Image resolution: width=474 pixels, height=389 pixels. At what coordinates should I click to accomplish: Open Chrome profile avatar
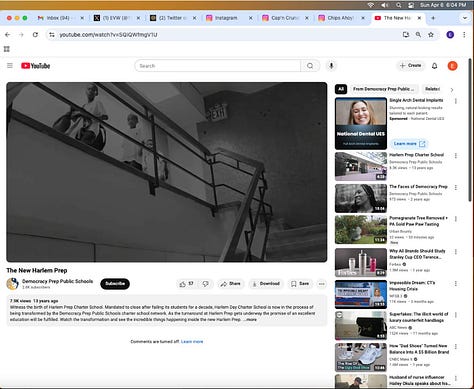(x=450, y=35)
